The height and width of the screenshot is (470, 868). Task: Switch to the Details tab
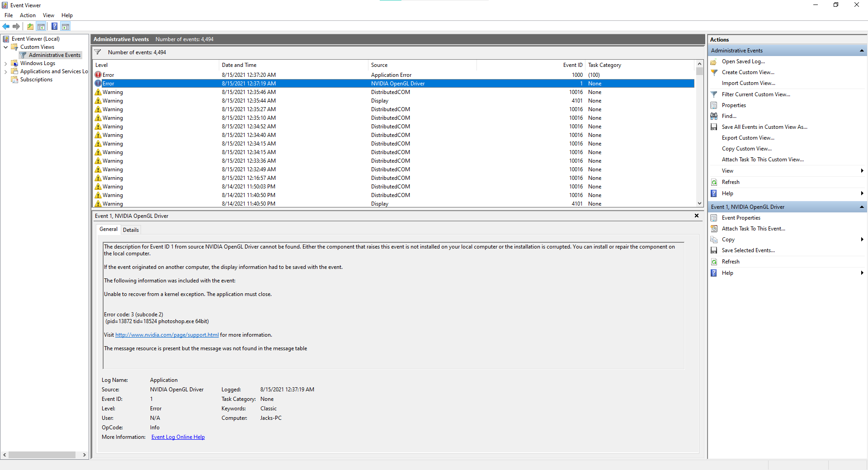pos(131,230)
